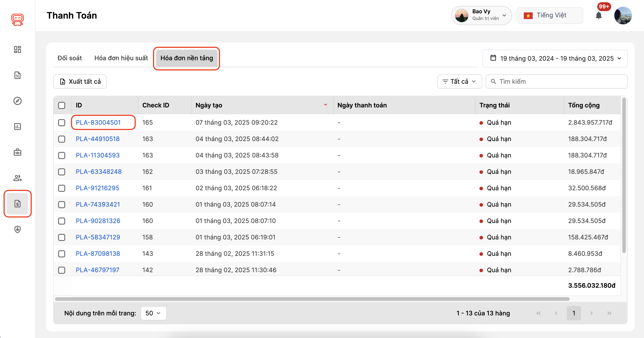Toggle the select-all checkbox in table header

pos(61,105)
